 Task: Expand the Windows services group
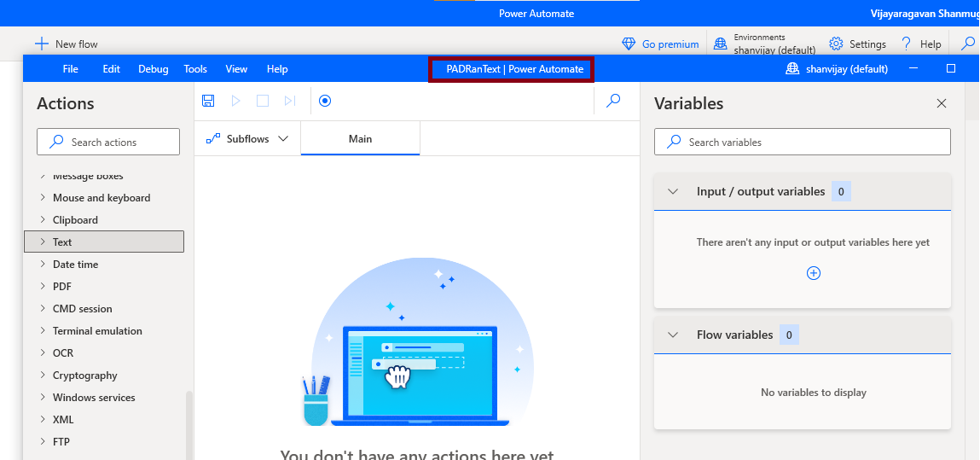coord(43,397)
